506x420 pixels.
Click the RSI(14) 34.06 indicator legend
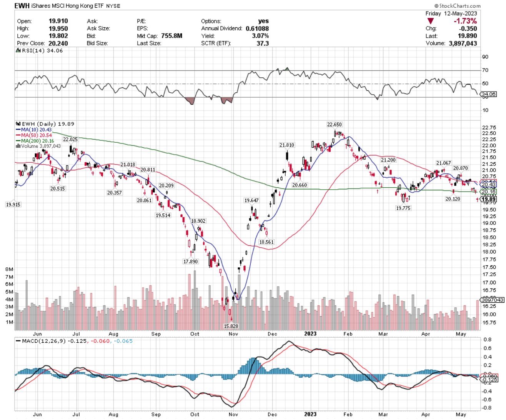pos(39,50)
